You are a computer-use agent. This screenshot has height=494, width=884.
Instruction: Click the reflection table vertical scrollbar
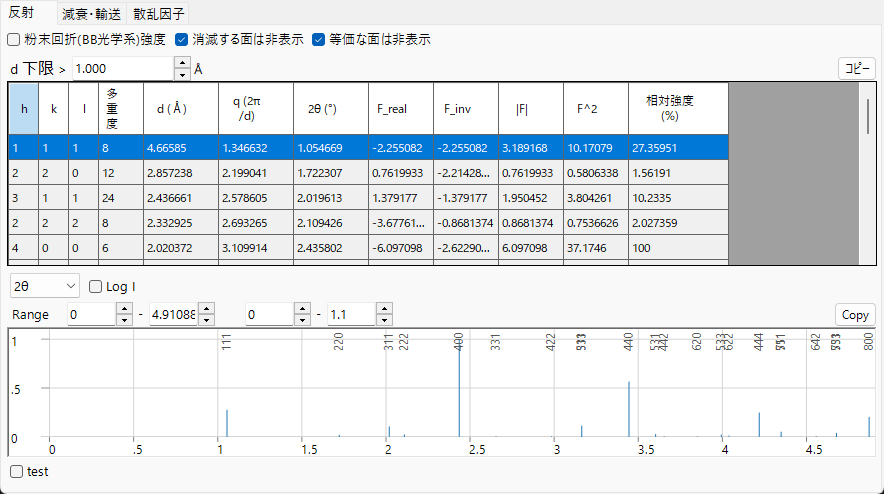[868, 173]
